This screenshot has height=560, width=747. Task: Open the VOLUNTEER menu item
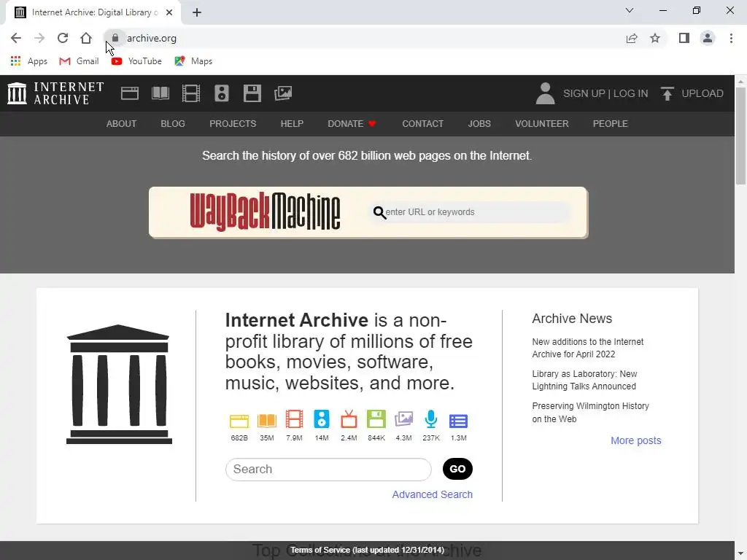click(x=542, y=124)
